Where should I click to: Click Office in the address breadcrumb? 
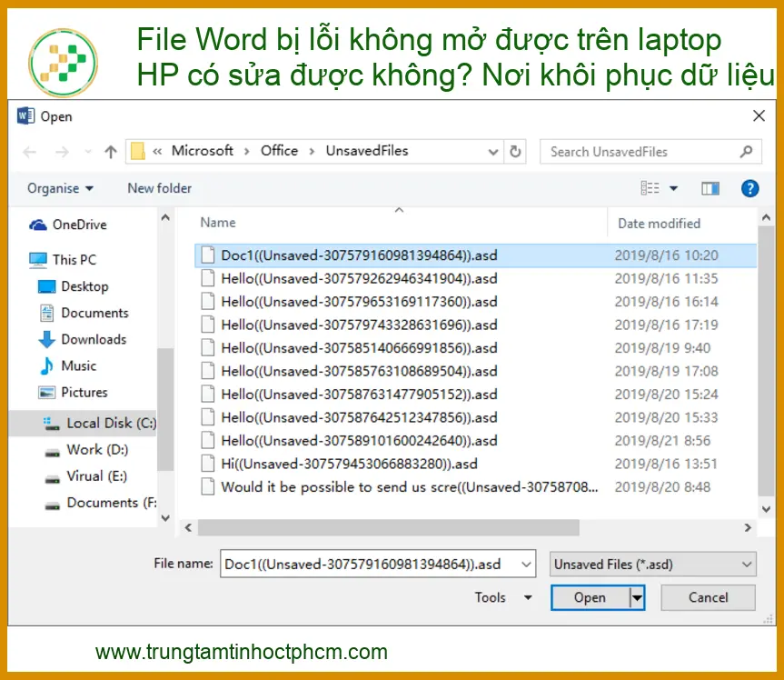pos(279,151)
